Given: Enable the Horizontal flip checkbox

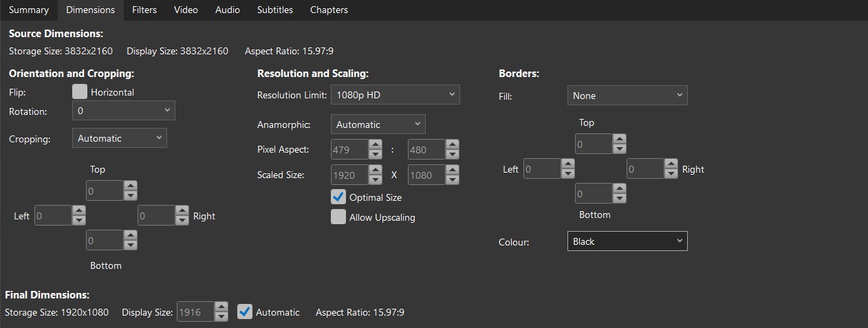Looking at the screenshot, I should coord(80,91).
